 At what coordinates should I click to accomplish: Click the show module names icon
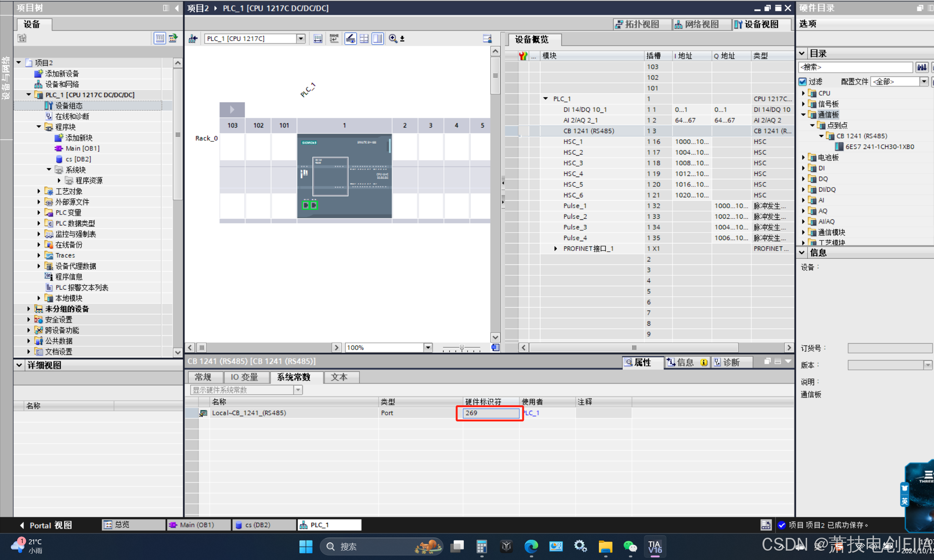coord(334,39)
